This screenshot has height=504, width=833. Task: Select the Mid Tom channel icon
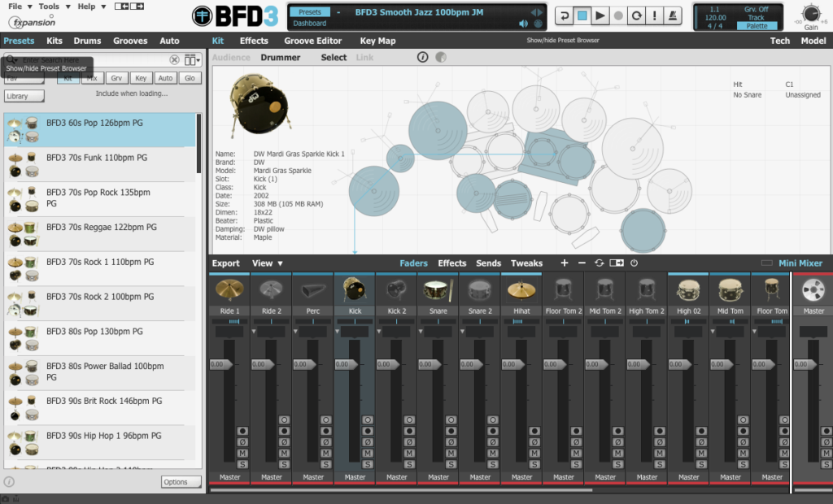731,290
